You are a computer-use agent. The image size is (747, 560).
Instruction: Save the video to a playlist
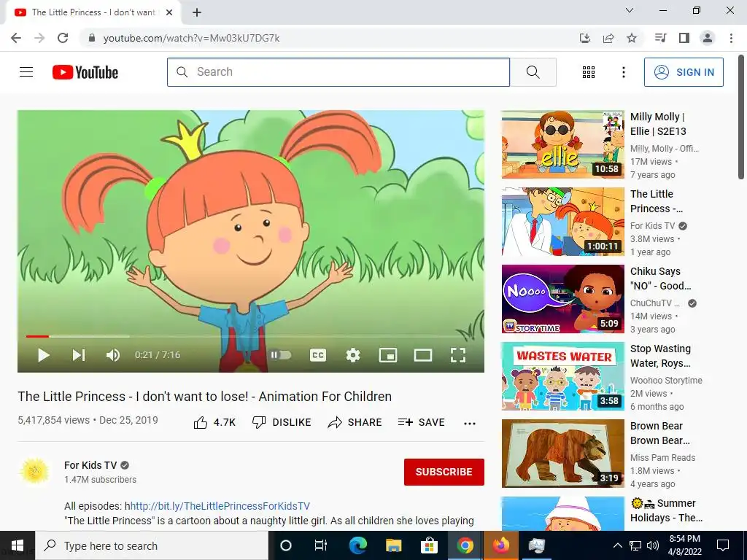pos(421,422)
